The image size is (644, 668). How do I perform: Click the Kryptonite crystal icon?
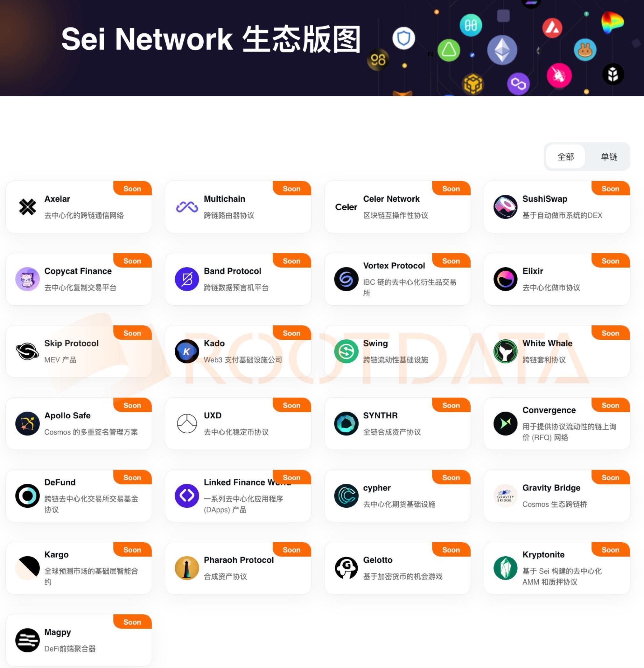[505, 568]
